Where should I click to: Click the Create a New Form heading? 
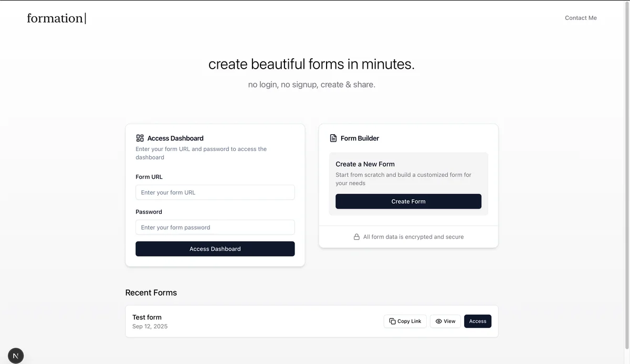coord(365,164)
